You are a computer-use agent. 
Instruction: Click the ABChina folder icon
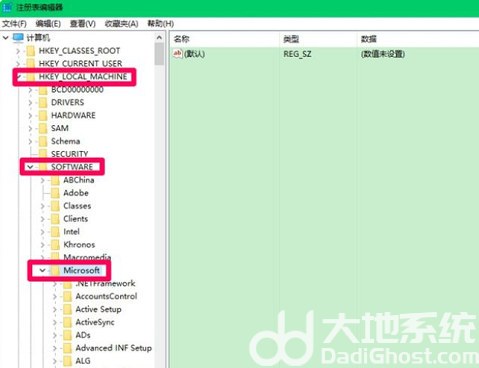point(55,180)
